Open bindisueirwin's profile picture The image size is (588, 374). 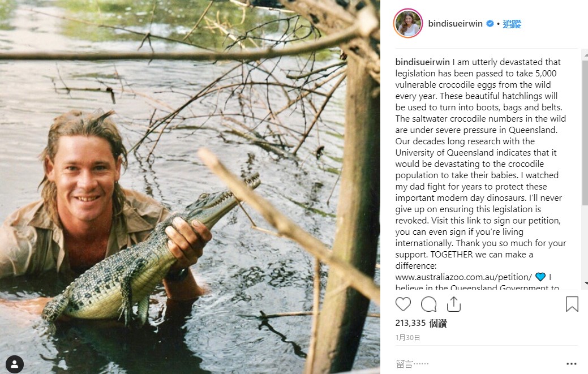tap(408, 24)
